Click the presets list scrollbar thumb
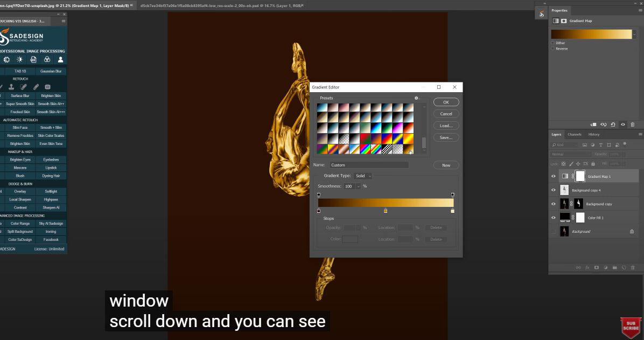Viewport: 644px width, 340px height. 424,143
